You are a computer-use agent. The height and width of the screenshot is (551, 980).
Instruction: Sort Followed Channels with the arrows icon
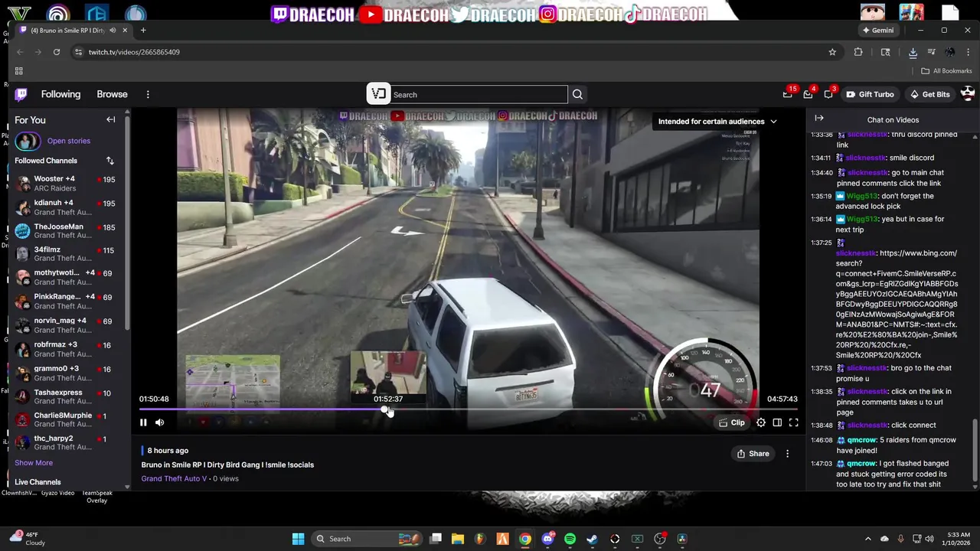click(110, 161)
